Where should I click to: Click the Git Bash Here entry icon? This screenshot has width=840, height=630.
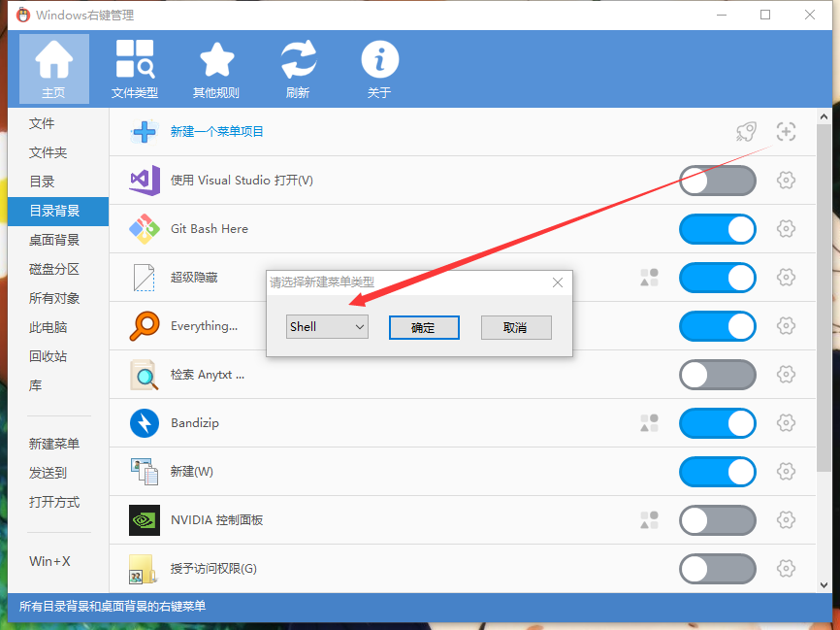coord(144,229)
